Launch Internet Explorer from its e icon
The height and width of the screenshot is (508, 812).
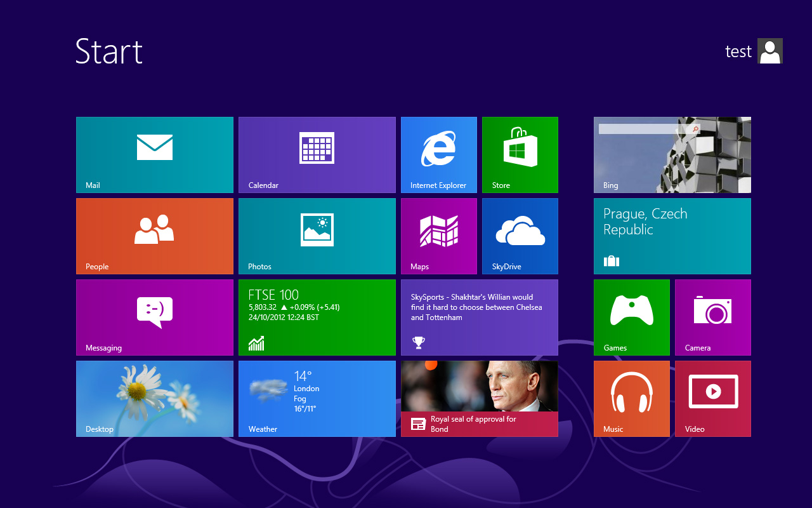(x=438, y=149)
